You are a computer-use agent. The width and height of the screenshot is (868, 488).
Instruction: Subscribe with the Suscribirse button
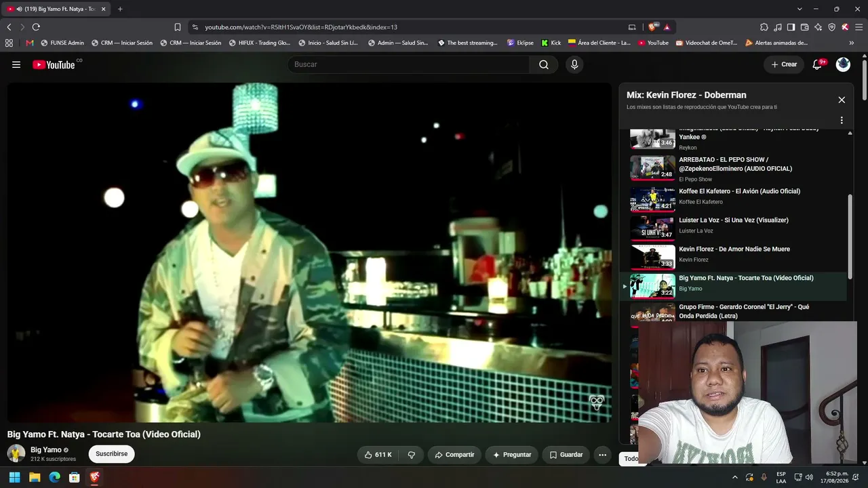[x=111, y=454]
